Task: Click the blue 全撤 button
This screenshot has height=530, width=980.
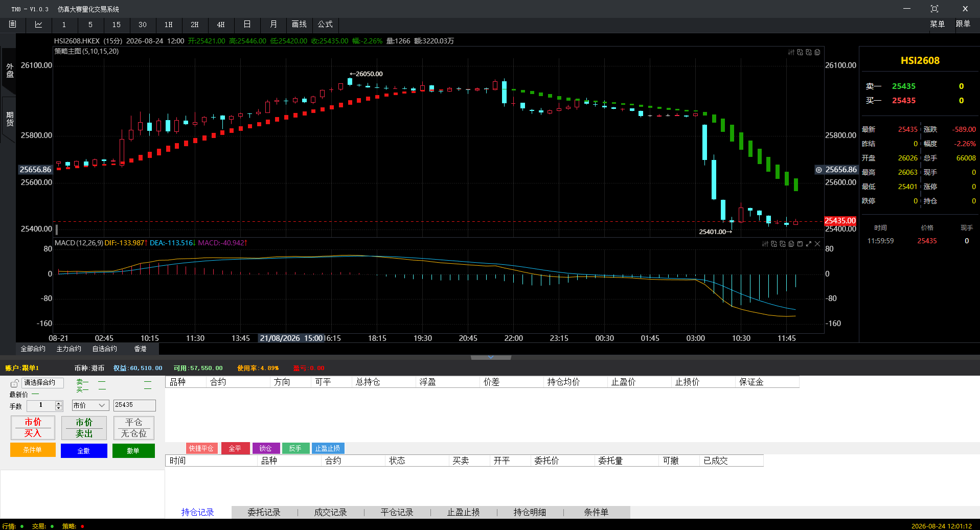Action: (84, 451)
